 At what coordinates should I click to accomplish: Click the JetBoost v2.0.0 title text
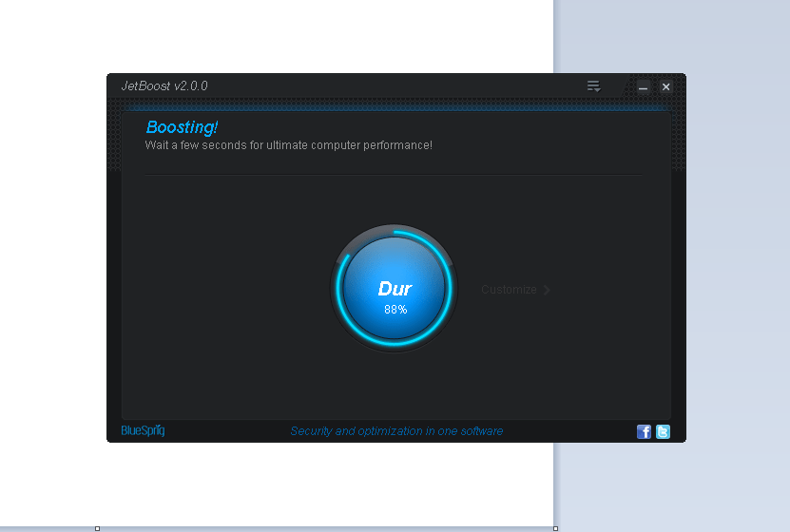(164, 86)
